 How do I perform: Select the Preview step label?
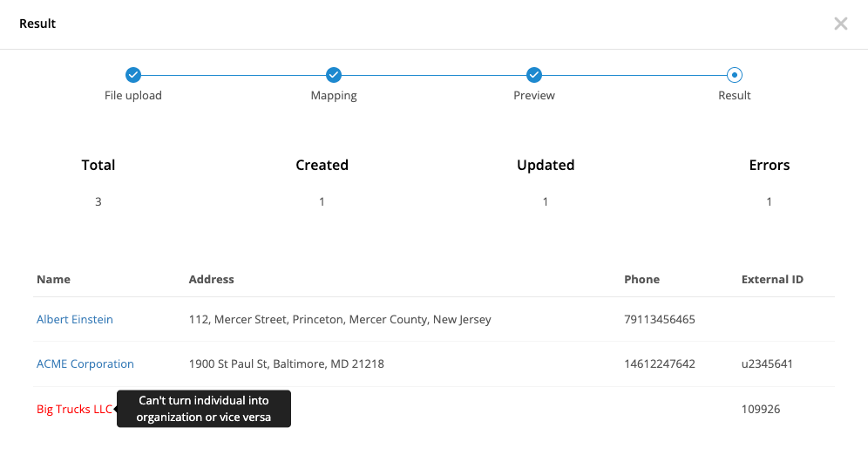pos(533,95)
